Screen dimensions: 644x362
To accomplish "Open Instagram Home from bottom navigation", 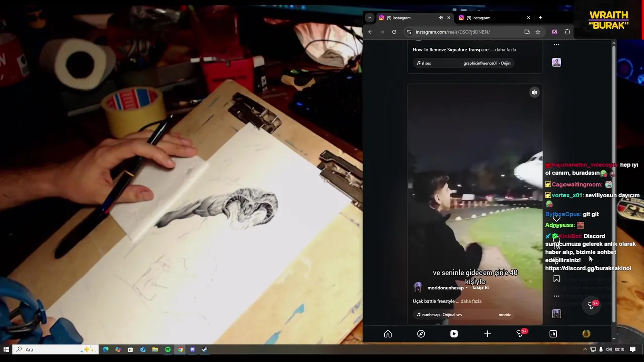I will tap(388, 334).
